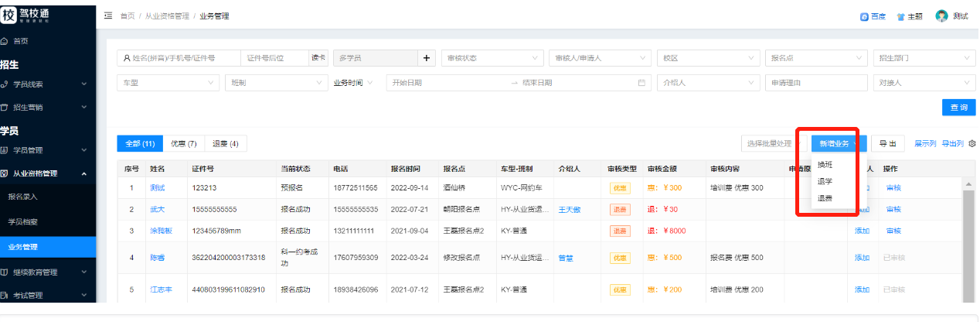Image resolution: width=980 pixels, height=322 pixels.
Task: Open student 江志丰 name link
Action: coord(161,289)
